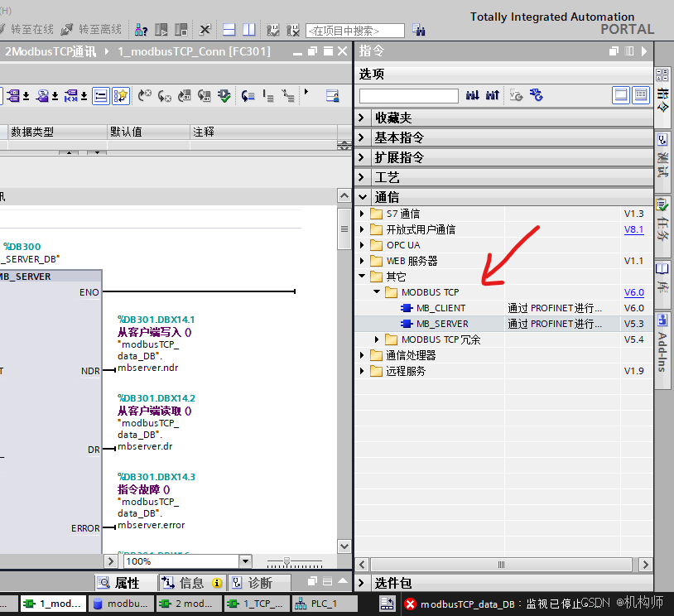This screenshot has width=674, height=616.
Task: Click the instruction search input box
Action: pos(409,95)
